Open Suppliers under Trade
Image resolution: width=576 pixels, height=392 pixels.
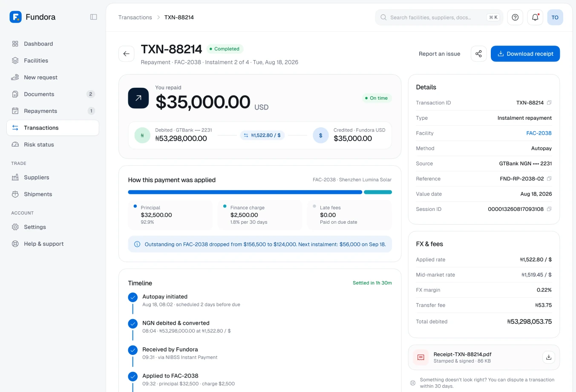(x=53, y=177)
